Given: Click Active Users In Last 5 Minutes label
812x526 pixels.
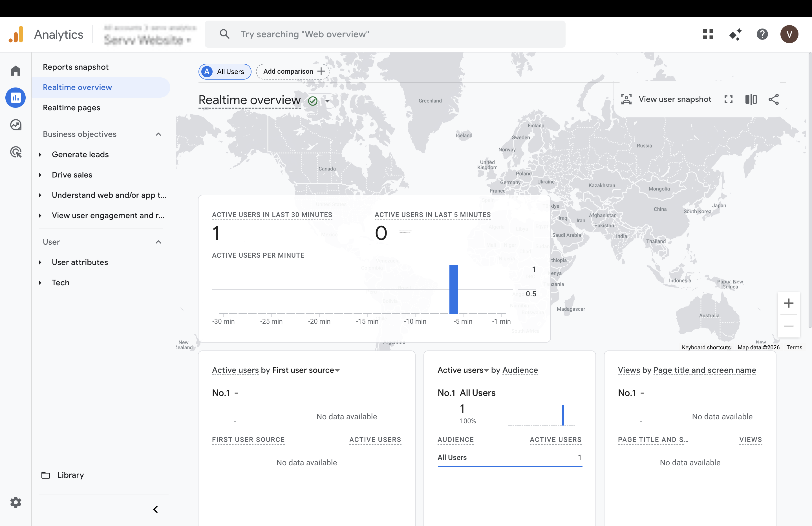Looking at the screenshot, I should 433,215.
